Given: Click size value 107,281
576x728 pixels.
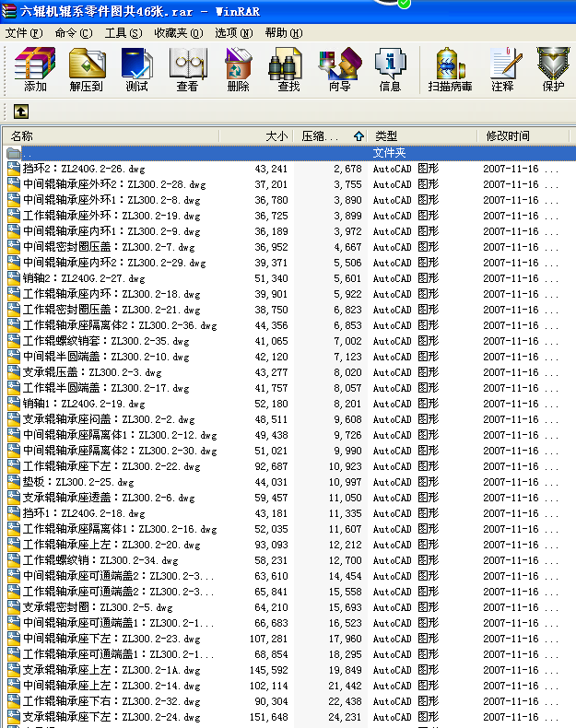Looking at the screenshot, I should (269, 639).
